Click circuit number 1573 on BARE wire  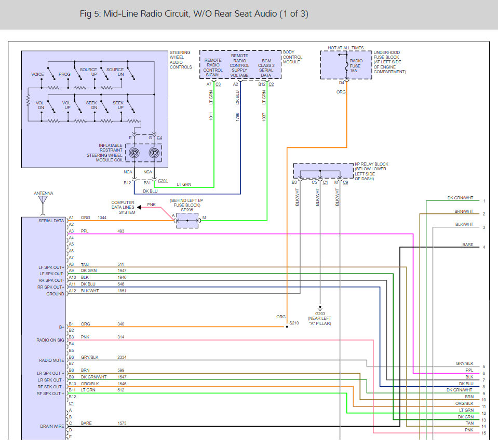click(122, 423)
